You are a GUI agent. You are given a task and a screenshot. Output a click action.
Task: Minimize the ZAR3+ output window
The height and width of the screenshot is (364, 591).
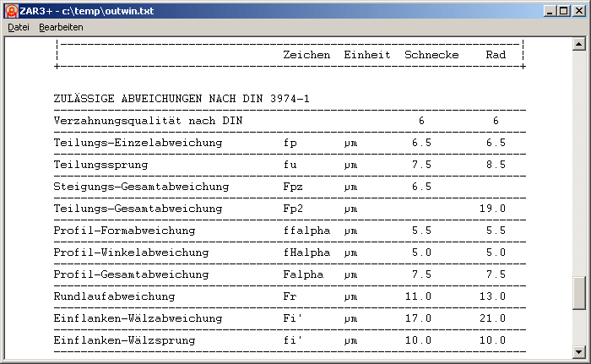549,9
